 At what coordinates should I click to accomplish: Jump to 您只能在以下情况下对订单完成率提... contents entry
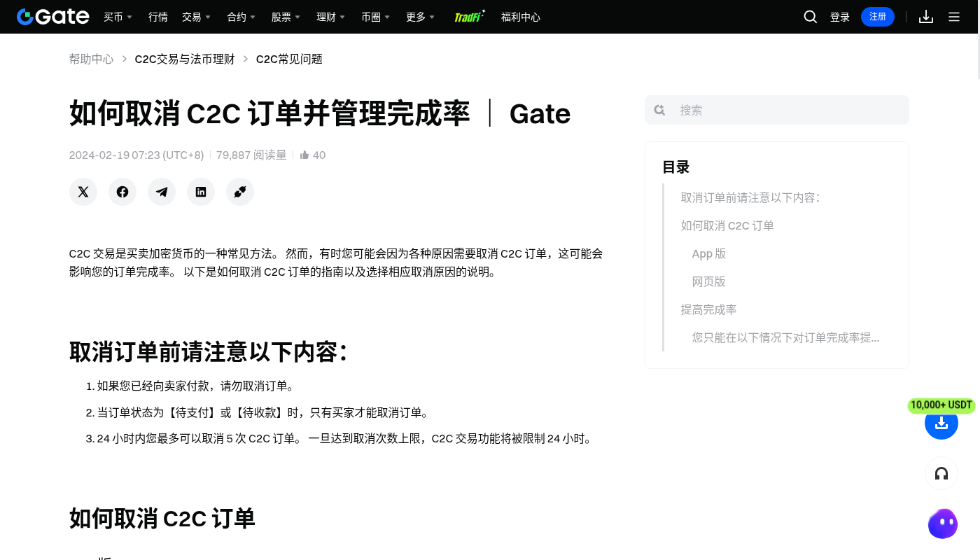(786, 337)
